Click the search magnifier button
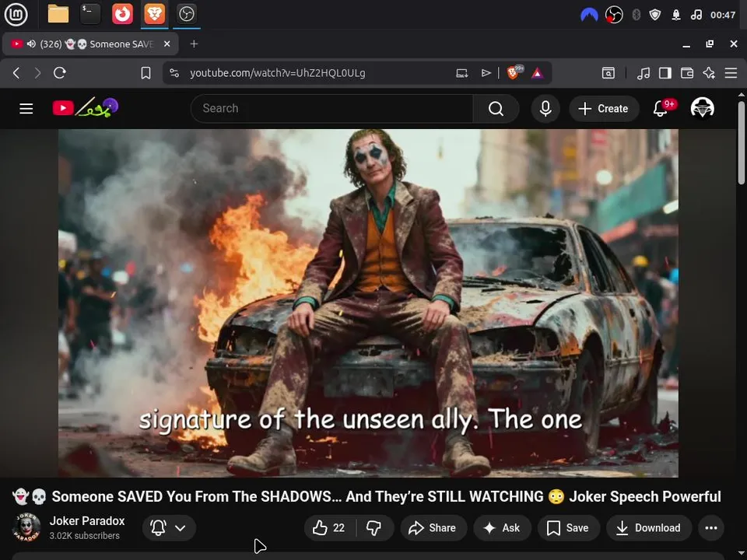 pyautogui.click(x=496, y=109)
